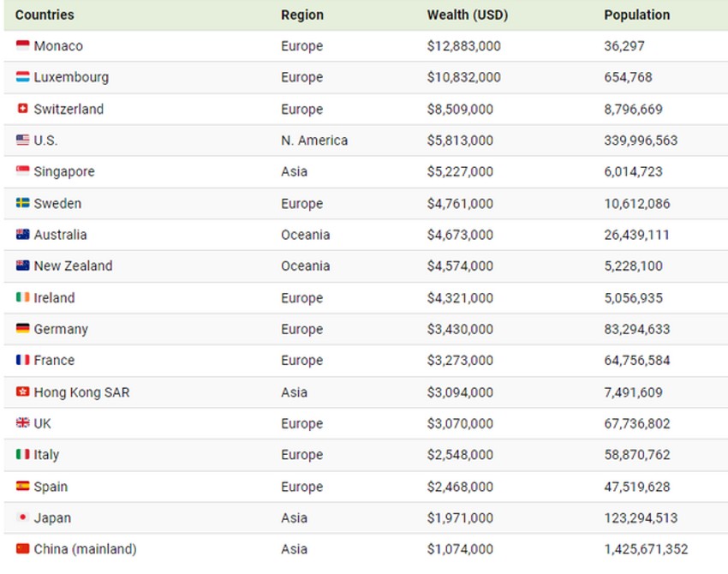
Task: Click the U.S. flag icon
Action: click(22, 141)
